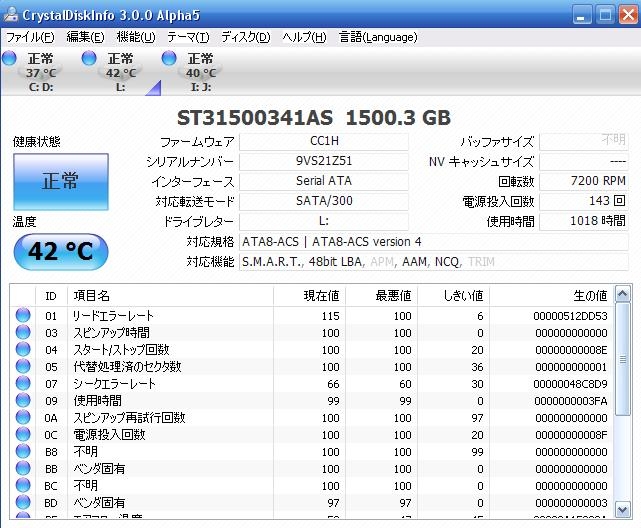The height and width of the screenshot is (528, 641).
Task: Select raw value 0000000003FA
Action: [571, 401]
